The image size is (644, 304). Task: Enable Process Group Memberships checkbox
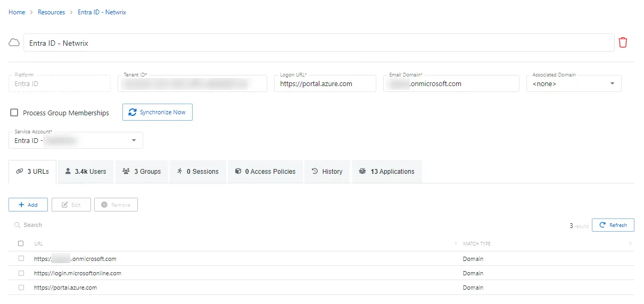(x=14, y=113)
